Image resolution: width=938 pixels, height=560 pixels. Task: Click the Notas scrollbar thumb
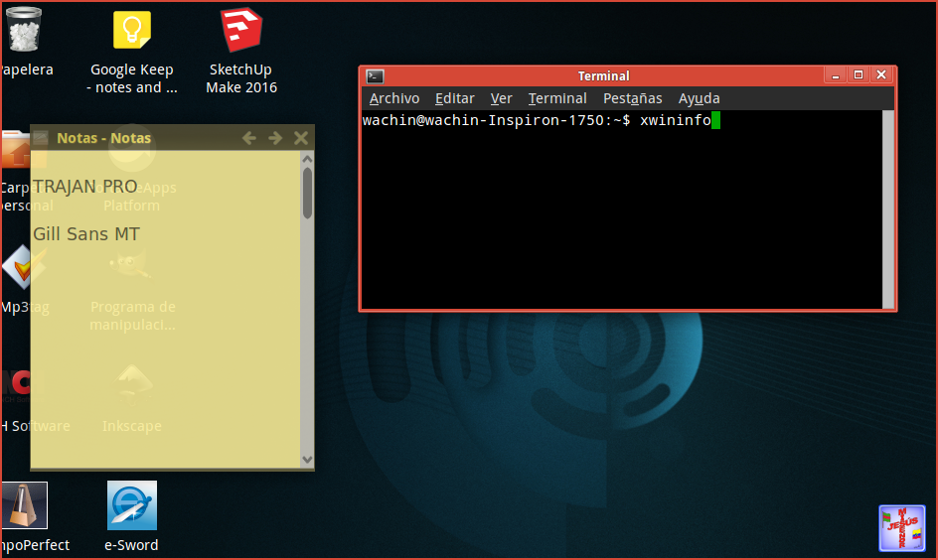[307, 193]
